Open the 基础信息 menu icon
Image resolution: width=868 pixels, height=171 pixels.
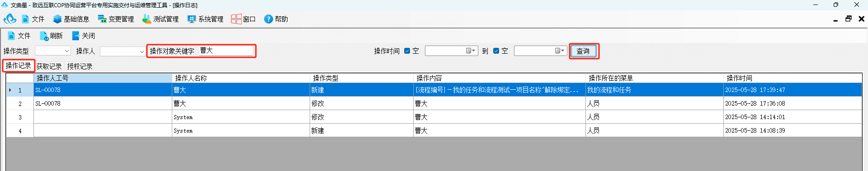pos(57,19)
